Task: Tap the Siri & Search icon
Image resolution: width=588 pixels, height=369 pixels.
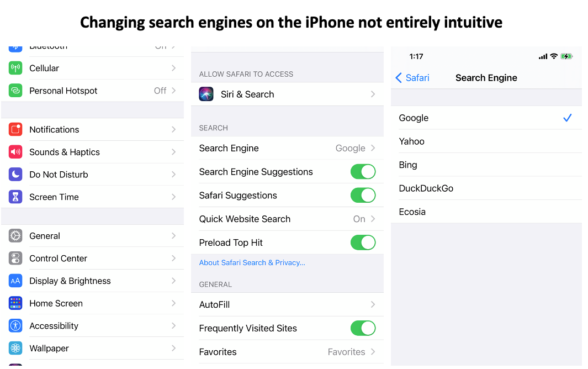Action: [x=206, y=94]
